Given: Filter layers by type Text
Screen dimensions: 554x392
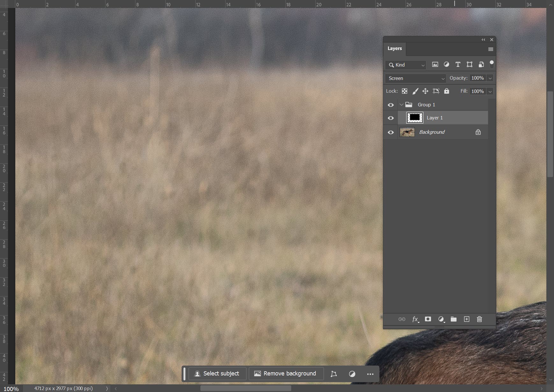Looking at the screenshot, I should (x=458, y=64).
